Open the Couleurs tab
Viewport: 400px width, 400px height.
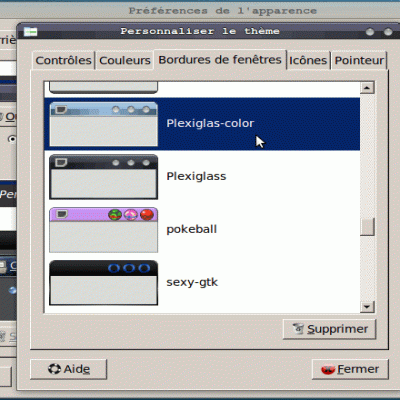(125, 60)
